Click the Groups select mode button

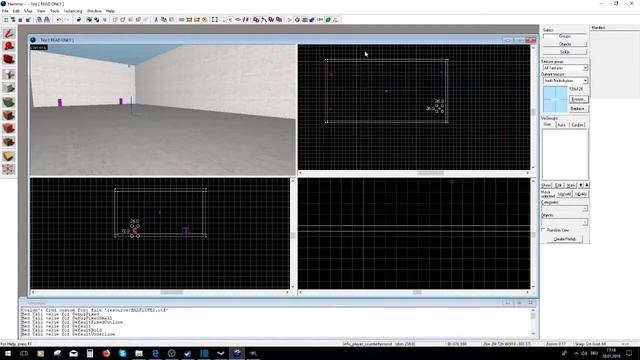pos(565,36)
